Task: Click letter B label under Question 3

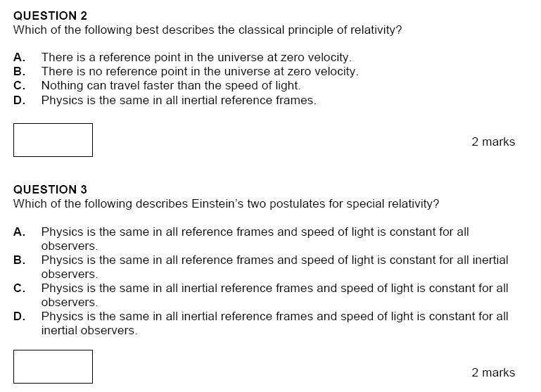Action: point(19,260)
